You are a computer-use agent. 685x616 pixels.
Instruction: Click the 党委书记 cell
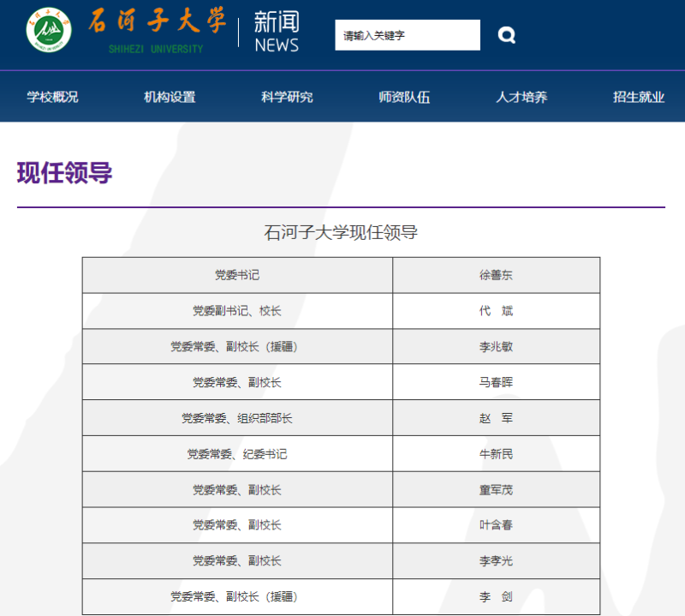click(237, 275)
